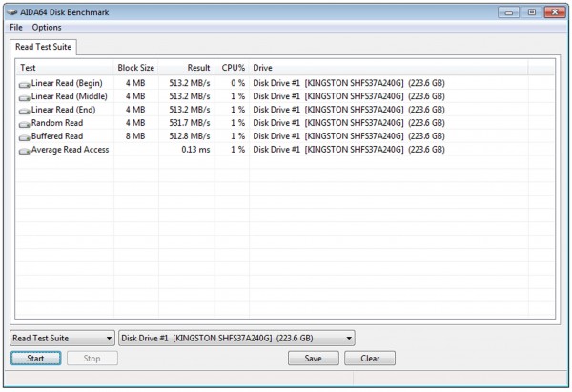This screenshot has width=572, height=392.
Task: Click the Stop button
Action: click(92, 359)
